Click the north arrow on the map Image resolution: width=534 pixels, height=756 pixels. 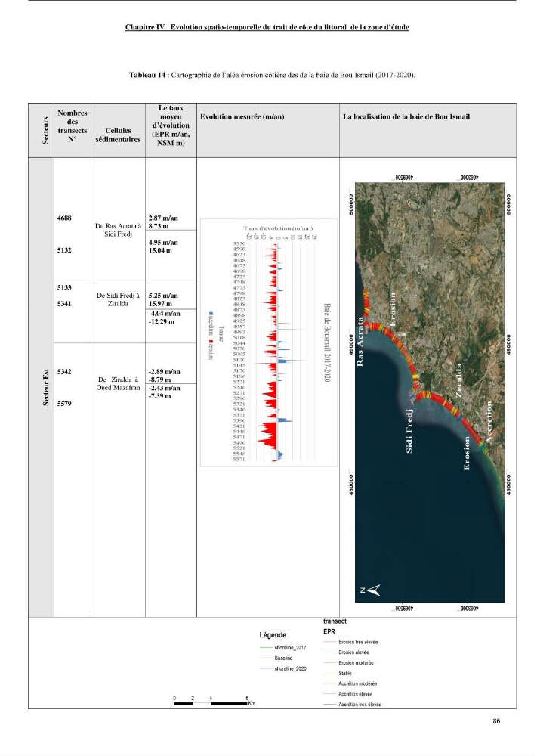[370, 590]
